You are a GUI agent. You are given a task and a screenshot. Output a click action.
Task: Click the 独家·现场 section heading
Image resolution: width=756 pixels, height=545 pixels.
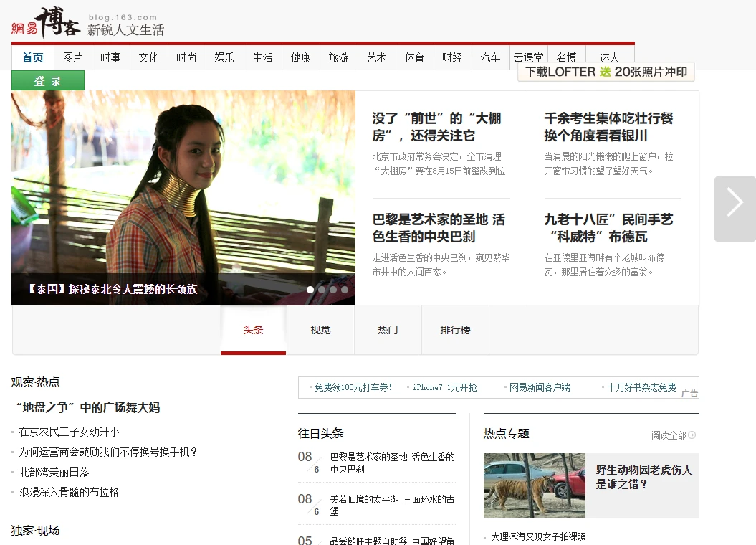coord(35,531)
